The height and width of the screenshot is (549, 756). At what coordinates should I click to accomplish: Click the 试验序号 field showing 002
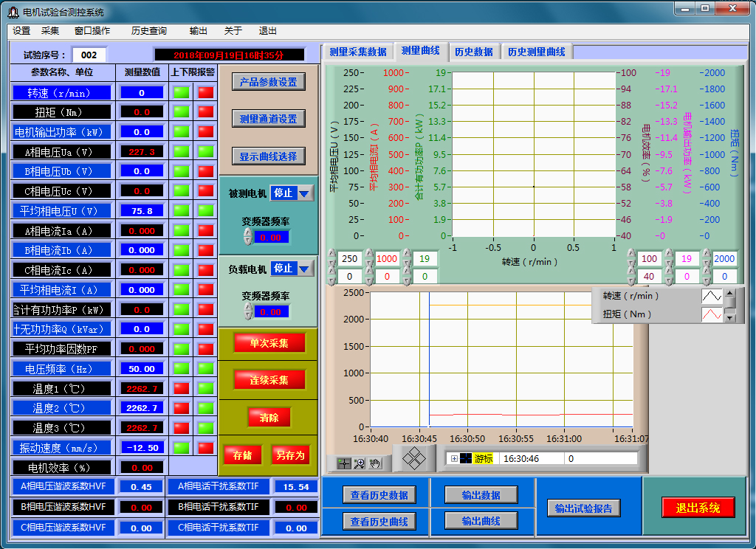pyautogui.click(x=89, y=55)
